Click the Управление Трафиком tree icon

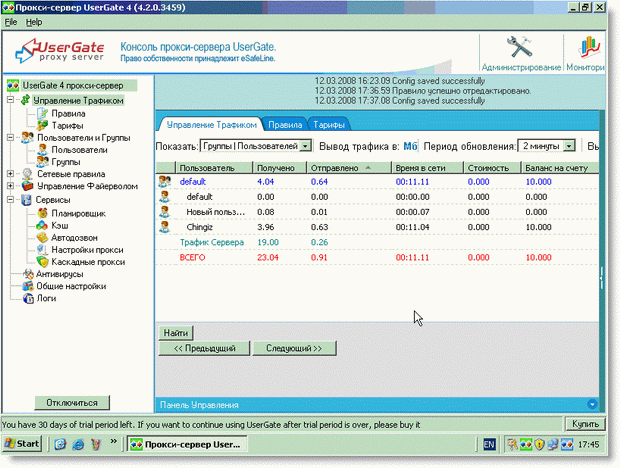[26, 100]
